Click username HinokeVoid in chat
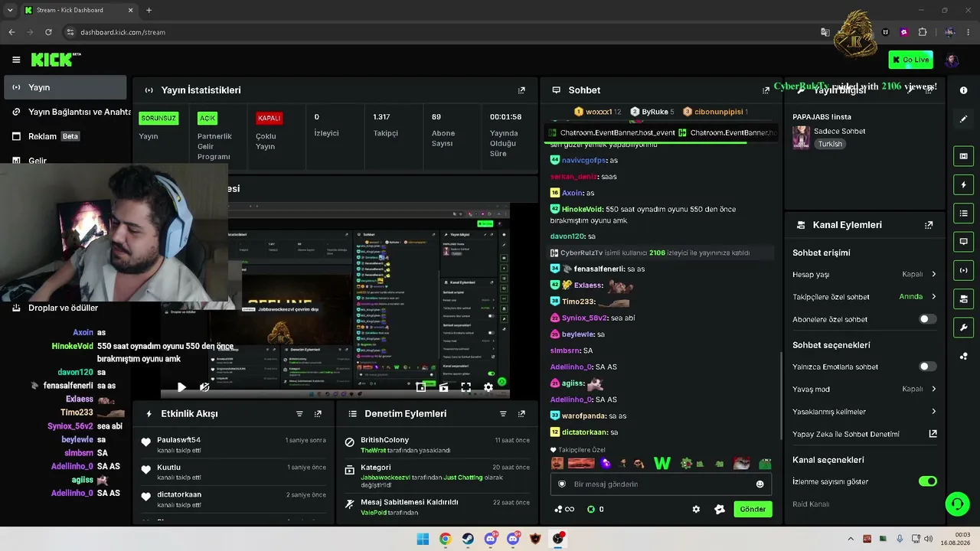 pyautogui.click(x=583, y=209)
